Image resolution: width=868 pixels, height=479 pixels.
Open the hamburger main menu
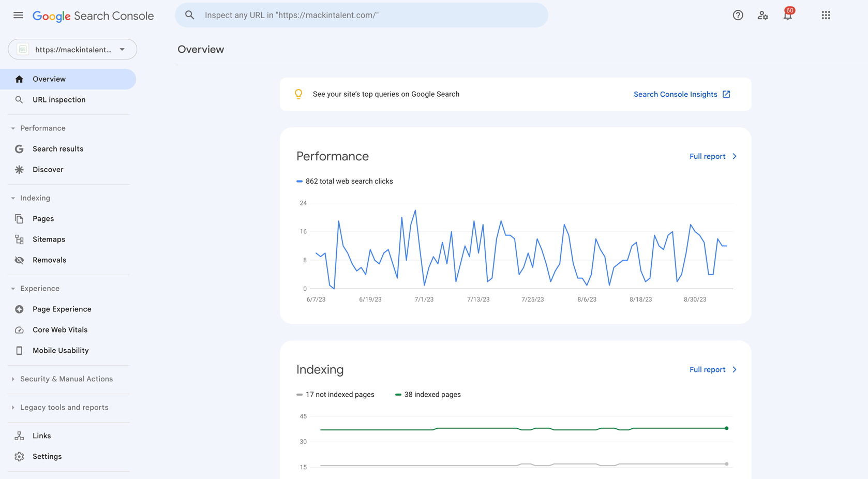coord(18,16)
